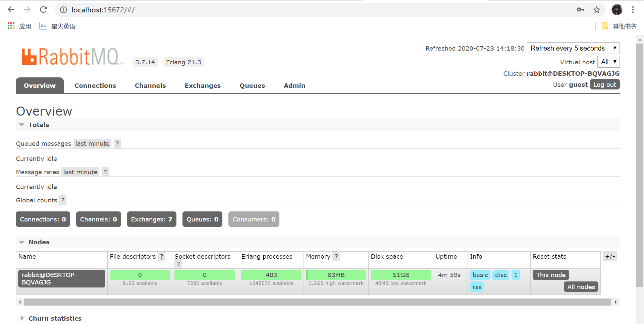Click up arrow of vertical scrollbar
Viewport: 644px width, 324px height.
click(640, 40)
